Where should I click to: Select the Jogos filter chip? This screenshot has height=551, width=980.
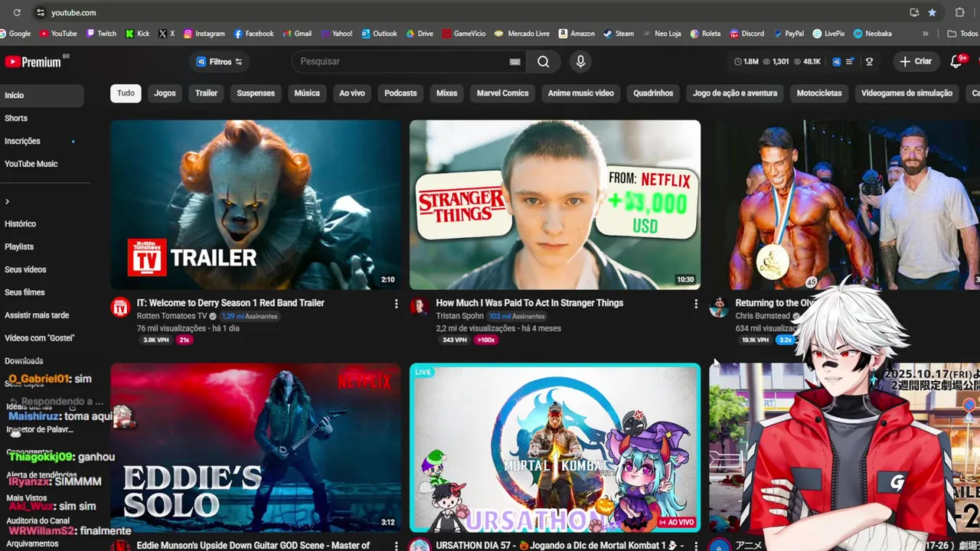(165, 93)
